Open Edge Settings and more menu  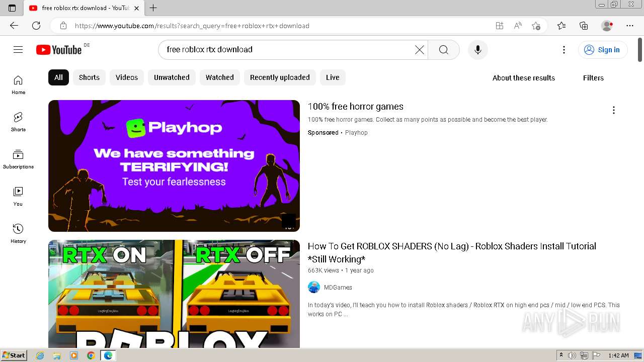pyautogui.click(x=630, y=26)
